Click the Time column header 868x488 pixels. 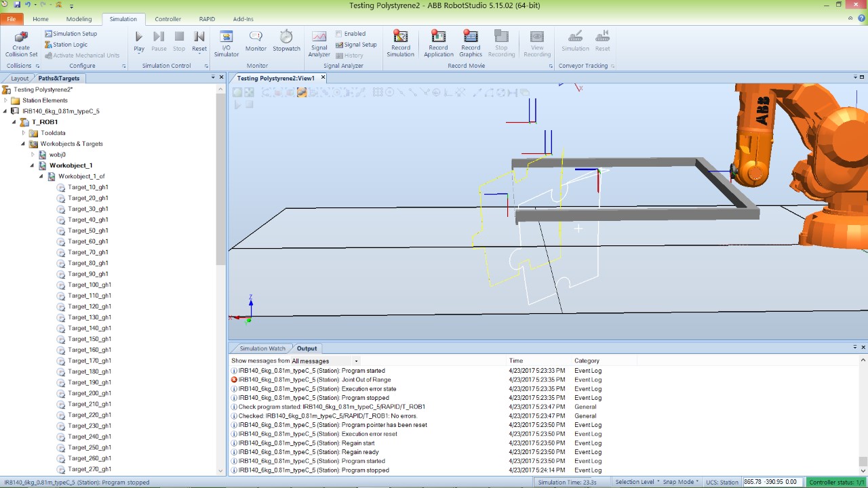pos(516,361)
